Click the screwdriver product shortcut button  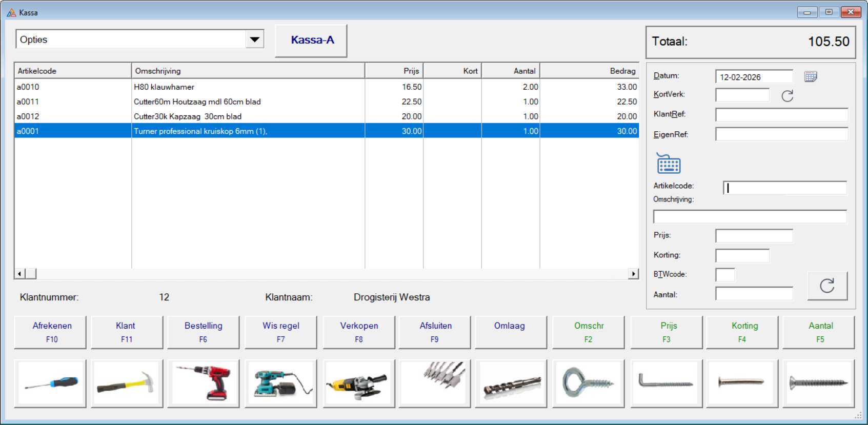tap(50, 383)
